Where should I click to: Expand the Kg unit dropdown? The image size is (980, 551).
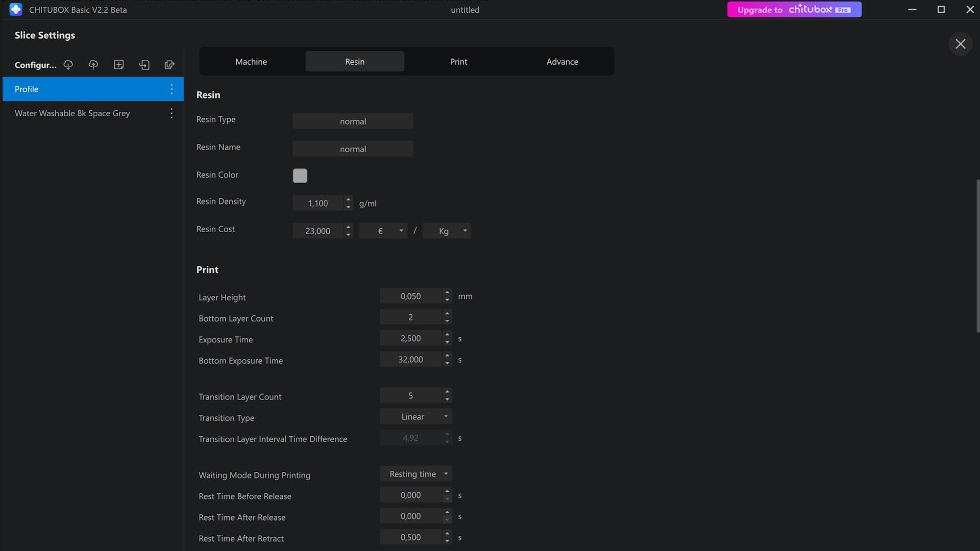[x=447, y=231]
